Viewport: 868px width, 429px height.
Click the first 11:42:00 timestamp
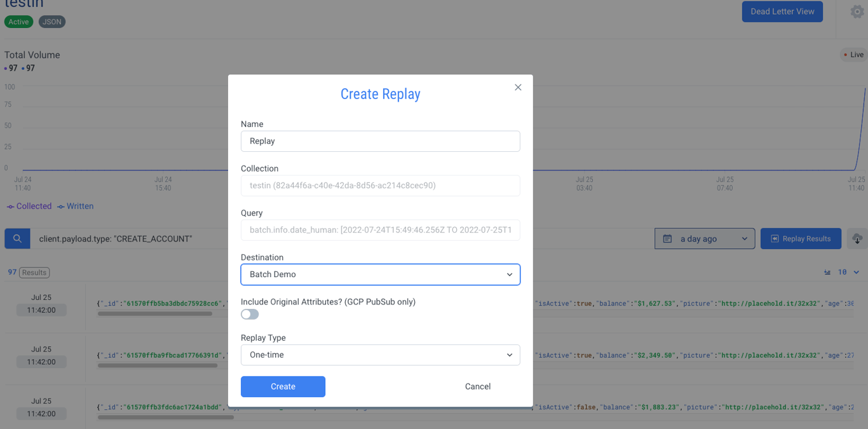click(x=41, y=310)
